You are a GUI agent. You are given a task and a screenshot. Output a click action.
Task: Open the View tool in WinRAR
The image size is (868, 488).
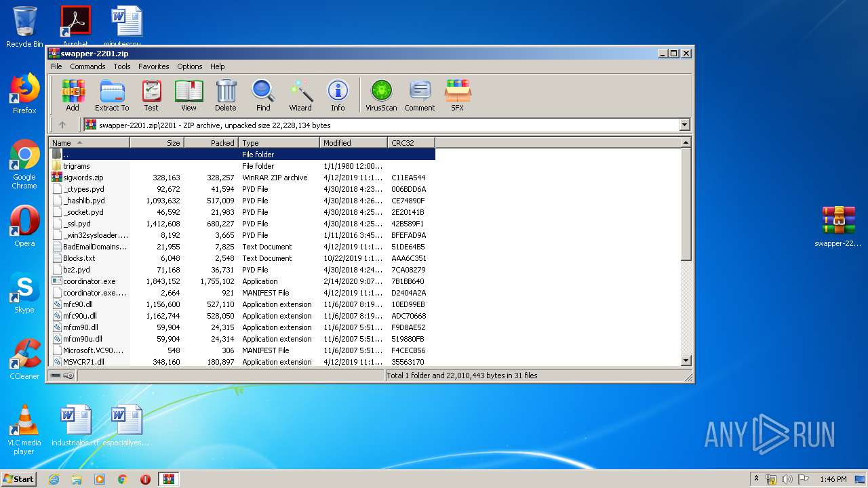coord(189,96)
